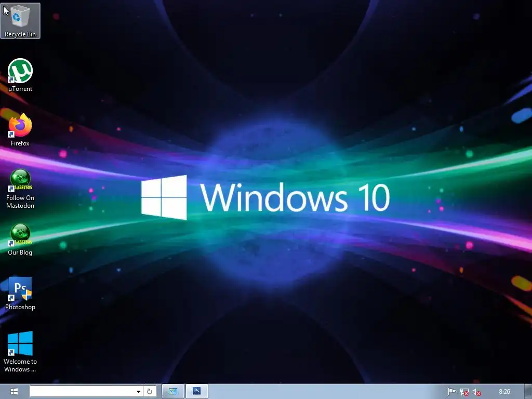The image size is (532, 399).
Task: Click the refresh button beside address bar
Action: click(x=150, y=392)
